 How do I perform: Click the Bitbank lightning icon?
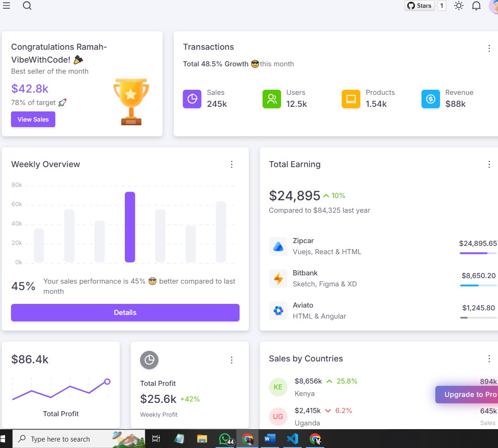pos(278,279)
